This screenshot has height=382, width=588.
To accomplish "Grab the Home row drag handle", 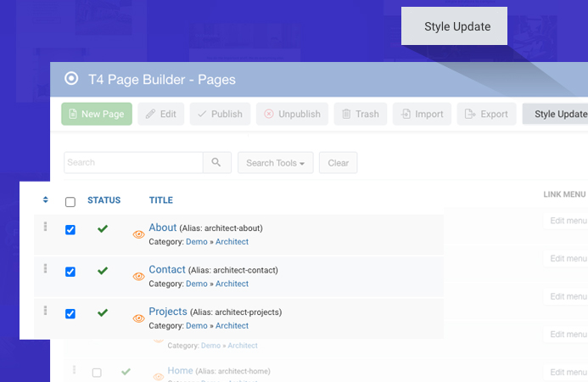I will (75, 369).
